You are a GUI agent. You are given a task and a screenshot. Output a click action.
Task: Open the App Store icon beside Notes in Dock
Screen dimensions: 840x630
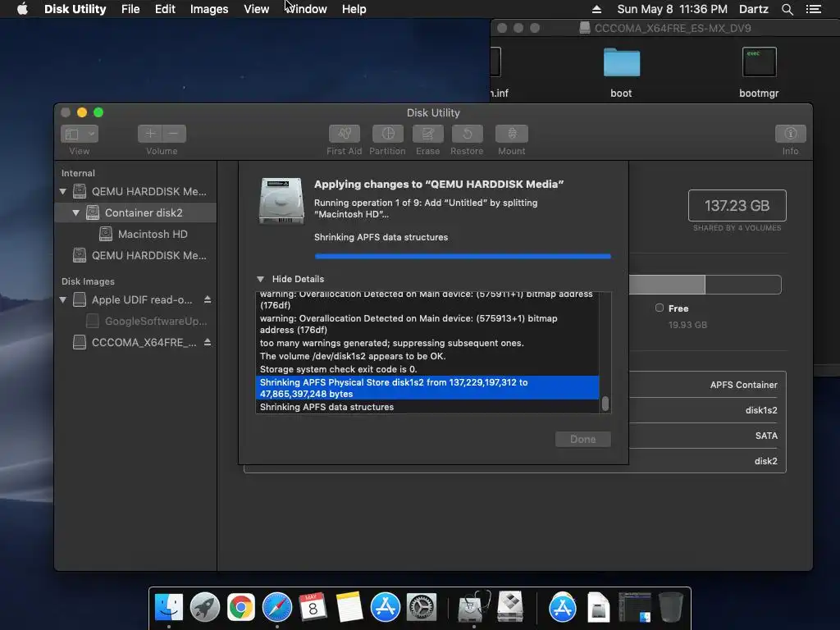[x=386, y=608]
